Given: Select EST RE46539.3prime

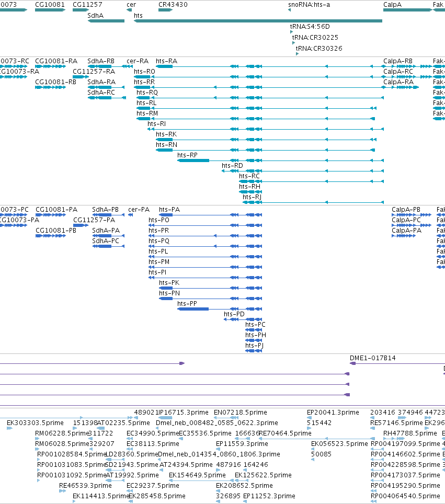Looking at the screenshot, I should [x=86, y=485].
